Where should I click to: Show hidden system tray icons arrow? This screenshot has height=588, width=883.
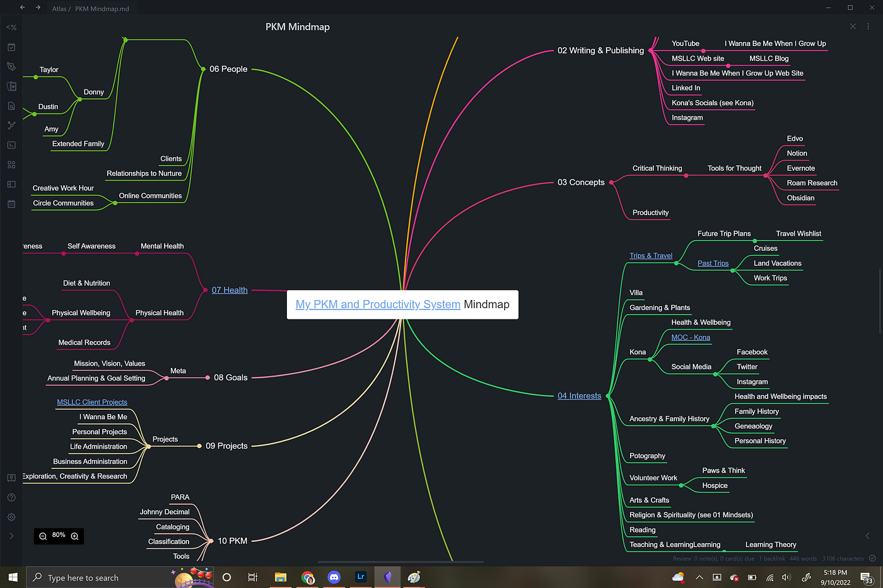click(x=699, y=577)
